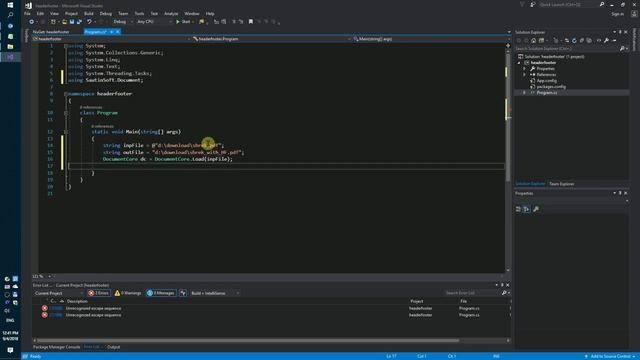The width and height of the screenshot is (640, 360).
Task: Open the Build menu
Action: [x=89, y=13]
